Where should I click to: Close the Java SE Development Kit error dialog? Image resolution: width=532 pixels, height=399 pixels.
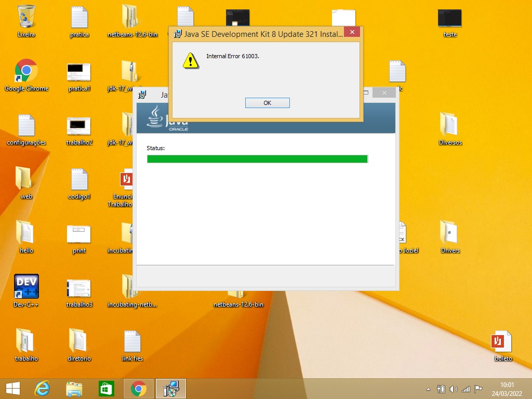[x=352, y=32]
